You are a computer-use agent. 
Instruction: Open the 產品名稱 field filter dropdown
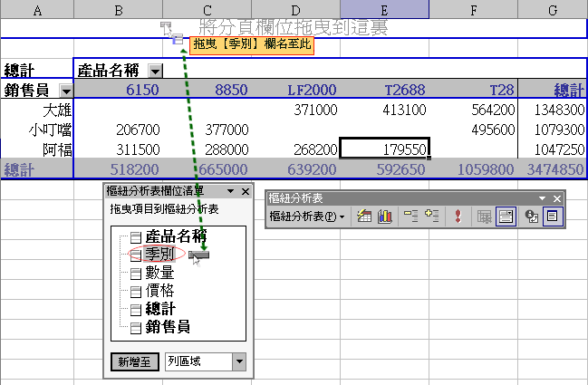tap(155, 70)
